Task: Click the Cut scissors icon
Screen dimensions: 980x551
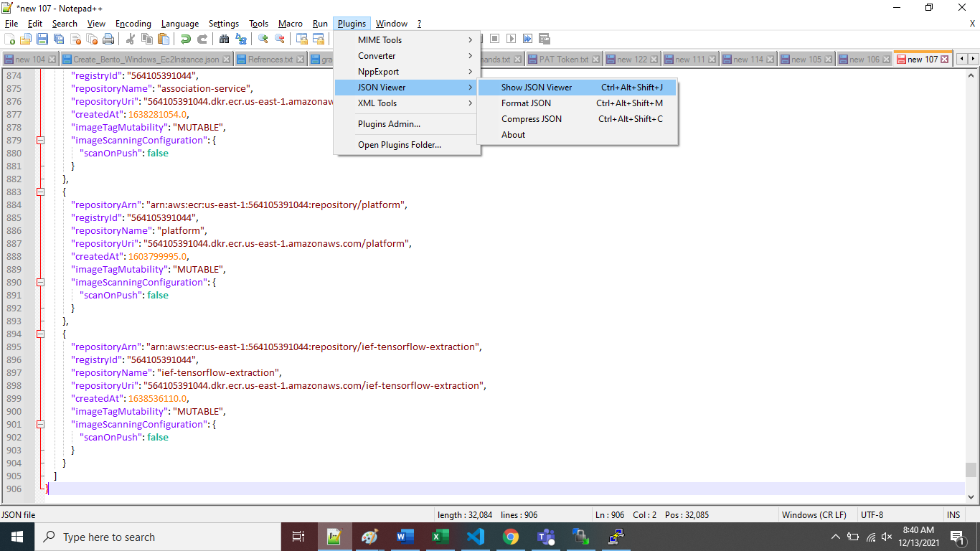Action: [131, 39]
